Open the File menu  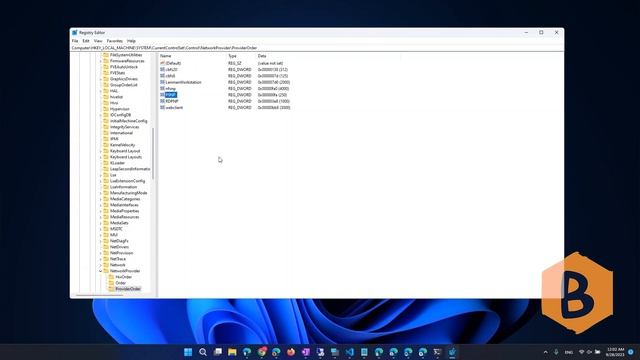[x=75, y=41]
